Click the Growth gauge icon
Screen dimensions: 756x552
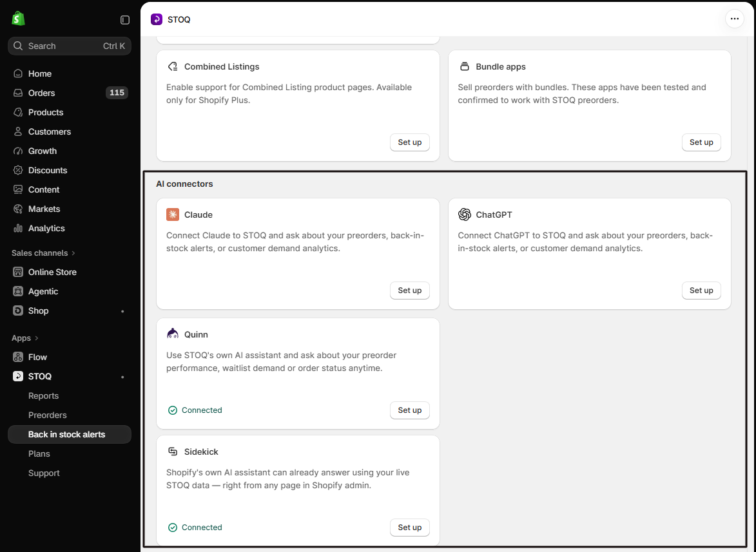click(18, 151)
